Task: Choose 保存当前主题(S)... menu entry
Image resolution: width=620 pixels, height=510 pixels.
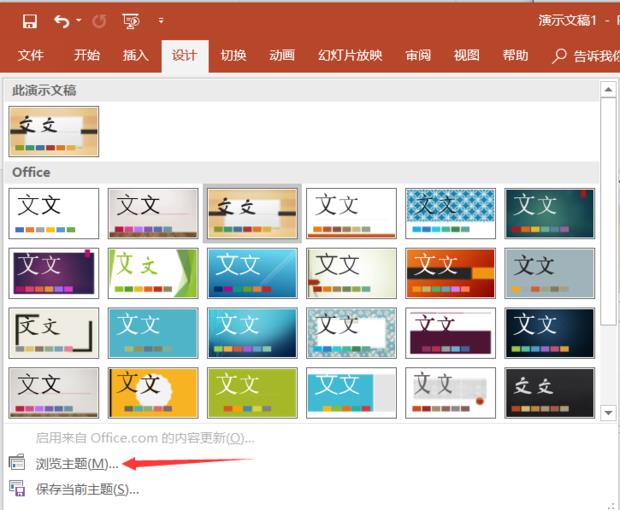Action: [x=87, y=489]
